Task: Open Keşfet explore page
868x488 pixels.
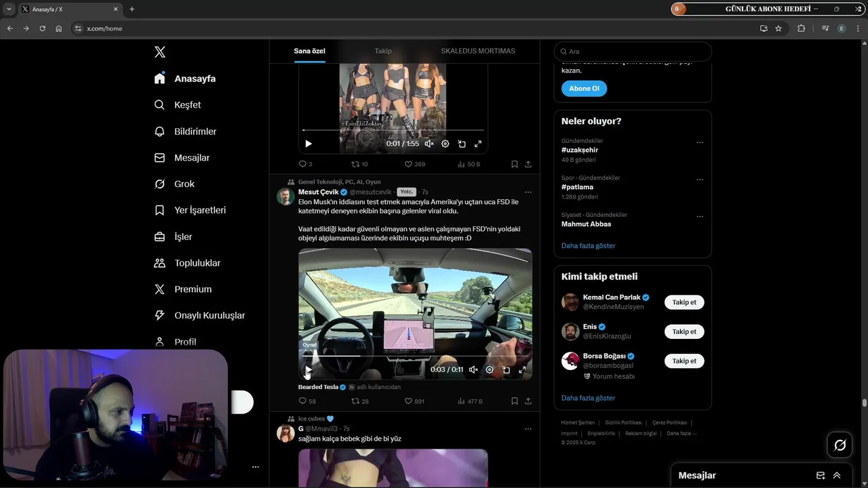Action: 178,105
